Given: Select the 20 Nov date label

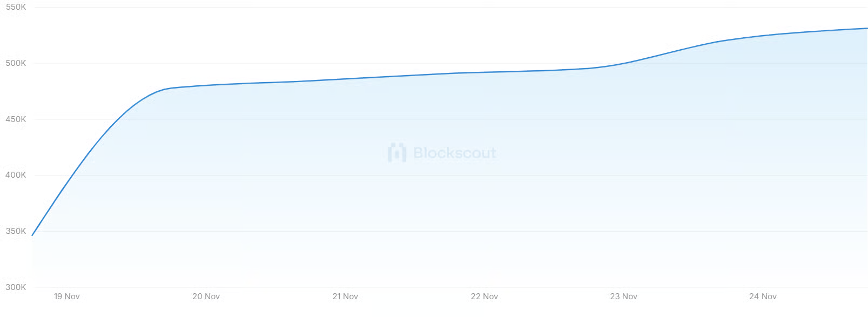Looking at the screenshot, I should [x=206, y=296].
